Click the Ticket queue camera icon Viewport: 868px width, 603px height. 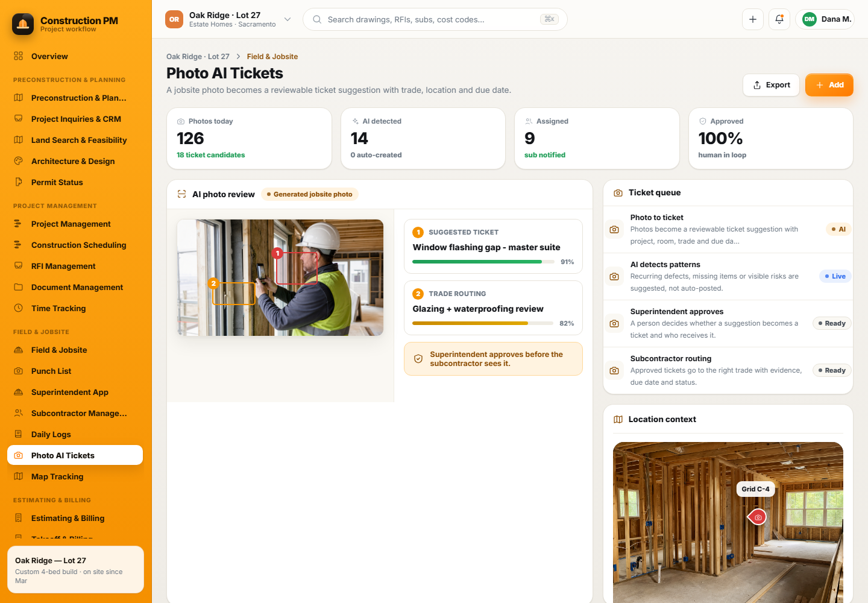click(x=618, y=193)
